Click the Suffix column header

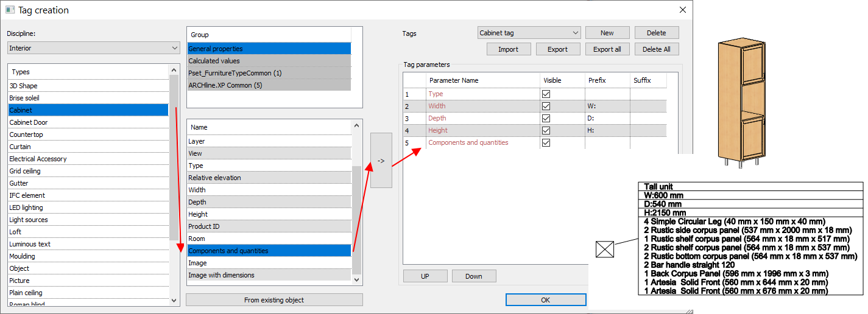[x=648, y=80]
